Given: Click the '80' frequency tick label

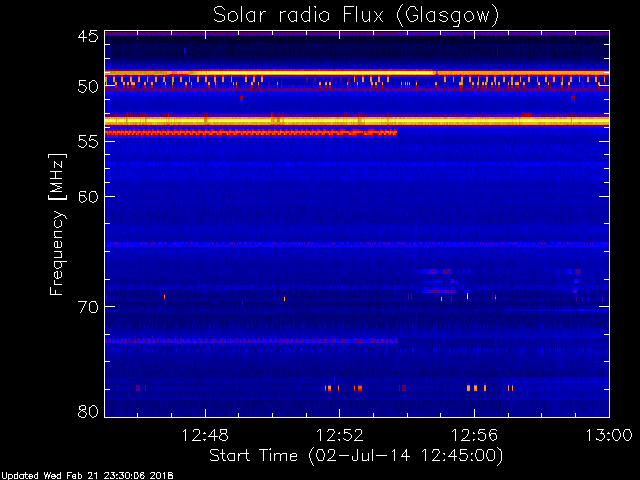Looking at the screenshot, I should point(88,411).
